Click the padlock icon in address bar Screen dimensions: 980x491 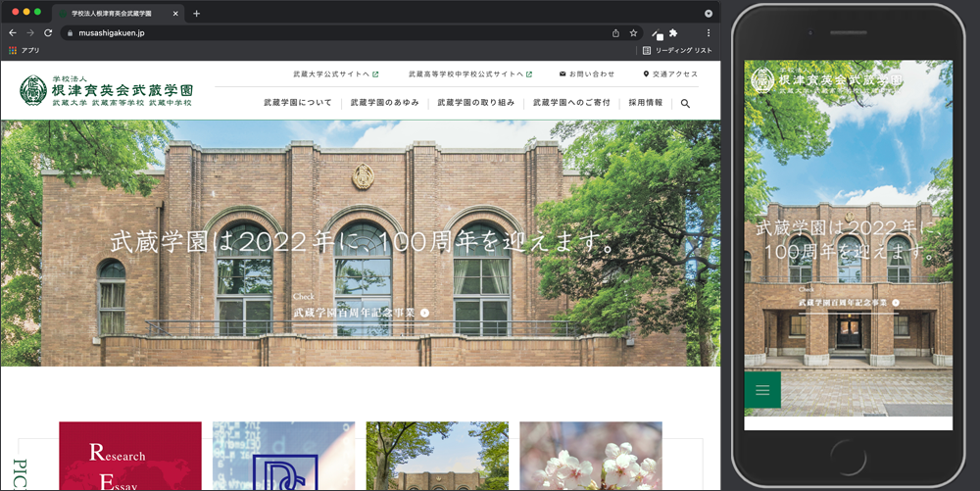pos(70,33)
